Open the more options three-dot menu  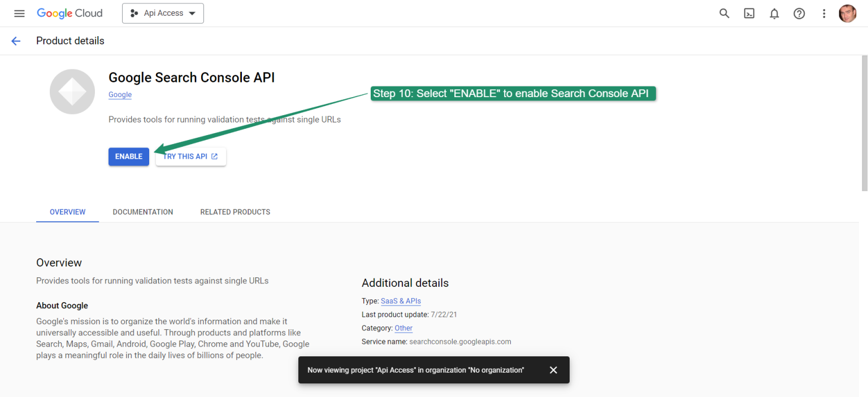point(824,13)
